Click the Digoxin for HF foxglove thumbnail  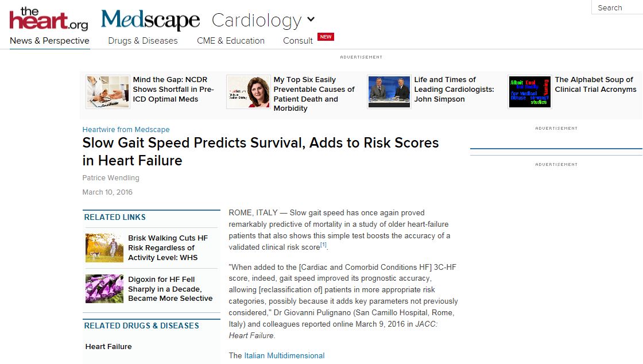pyautogui.click(x=104, y=289)
